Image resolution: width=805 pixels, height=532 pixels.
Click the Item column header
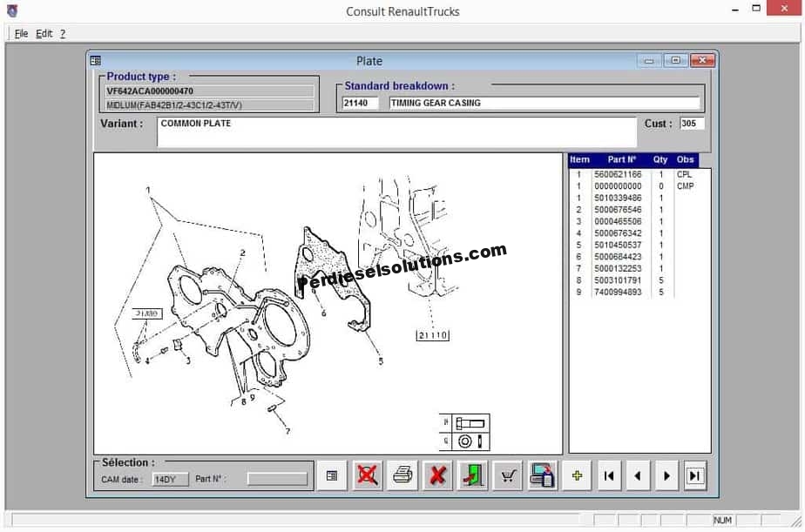pyautogui.click(x=579, y=160)
